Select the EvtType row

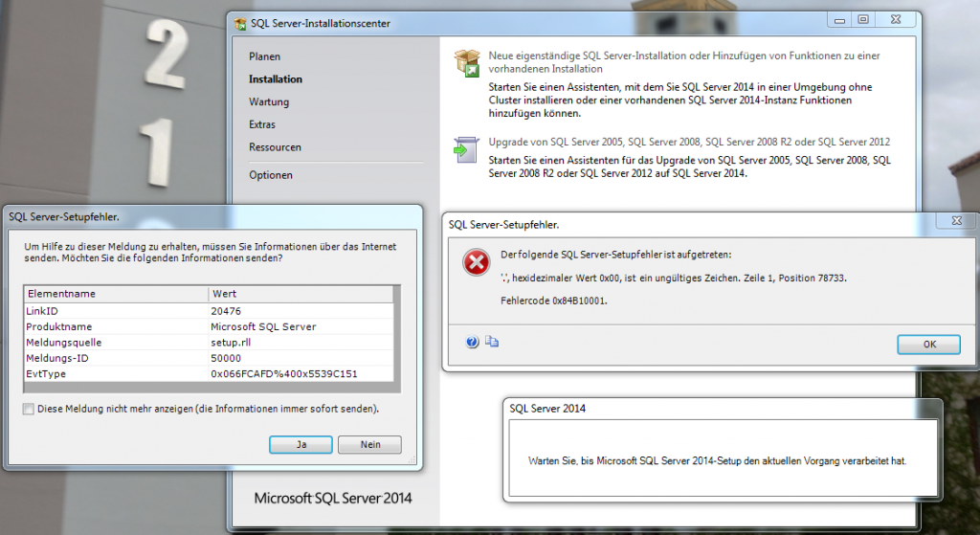click(210, 373)
